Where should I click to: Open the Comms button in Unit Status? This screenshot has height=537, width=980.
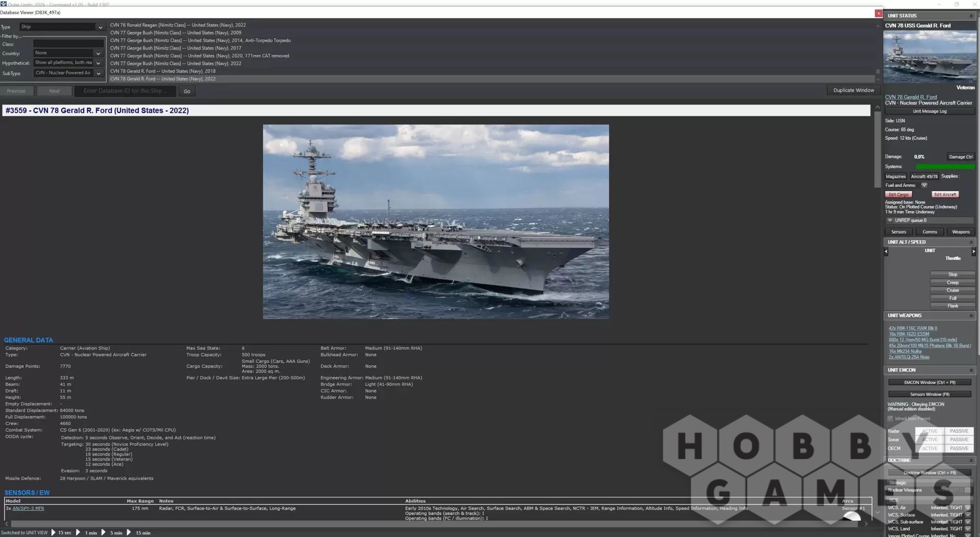click(929, 232)
